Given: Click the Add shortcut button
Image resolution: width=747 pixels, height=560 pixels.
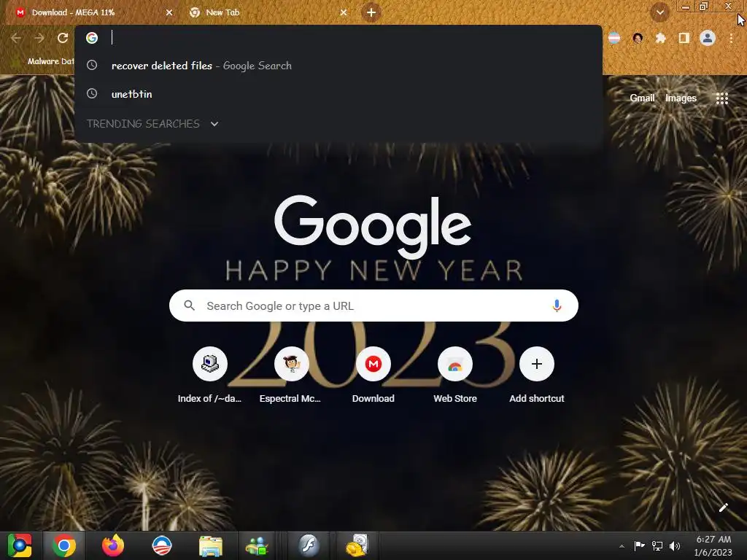Looking at the screenshot, I should pyautogui.click(x=536, y=376).
